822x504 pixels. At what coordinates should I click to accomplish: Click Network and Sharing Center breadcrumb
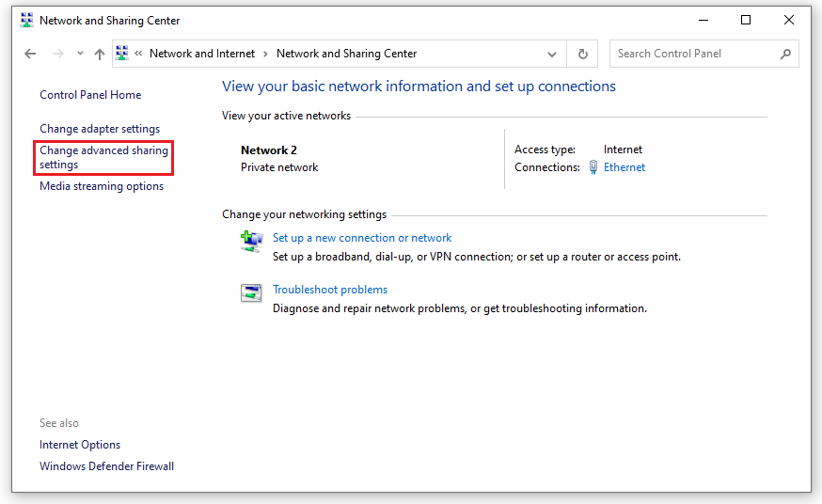[x=346, y=54]
